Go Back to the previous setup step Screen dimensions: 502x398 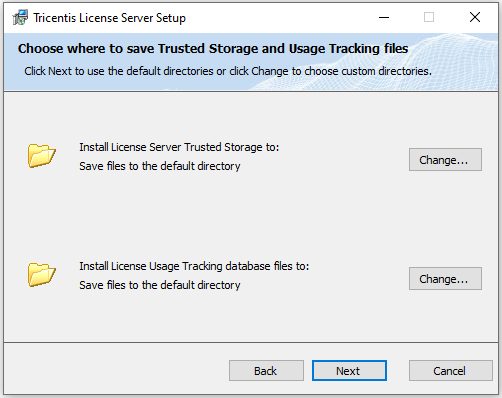point(266,371)
